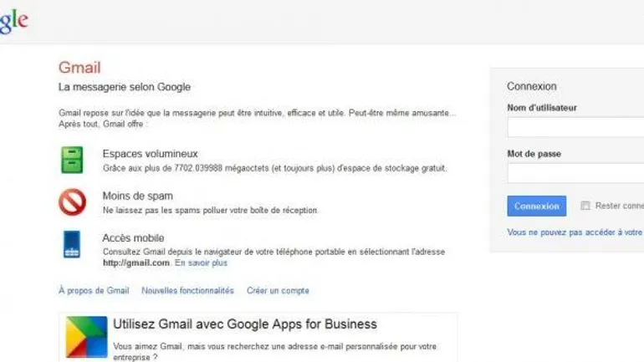Focus the Mot de passe input field

coord(575,173)
